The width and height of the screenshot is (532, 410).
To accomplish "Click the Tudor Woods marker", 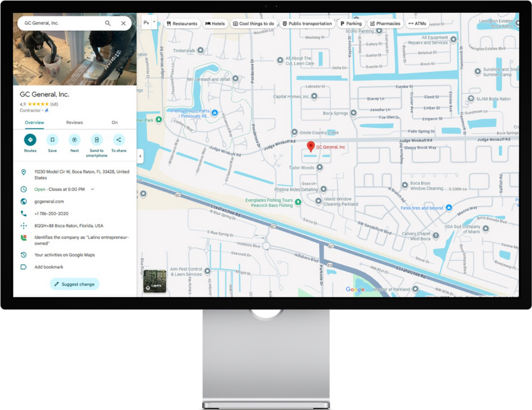I will click(319, 167).
